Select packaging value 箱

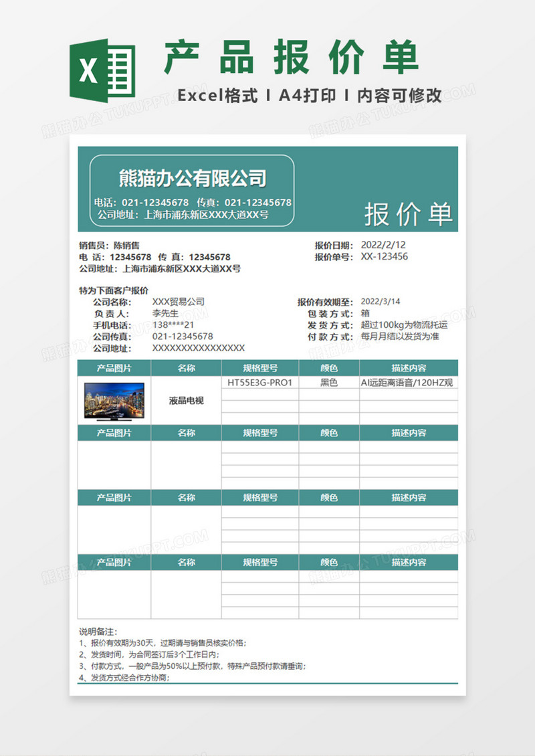tap(365, 313)
